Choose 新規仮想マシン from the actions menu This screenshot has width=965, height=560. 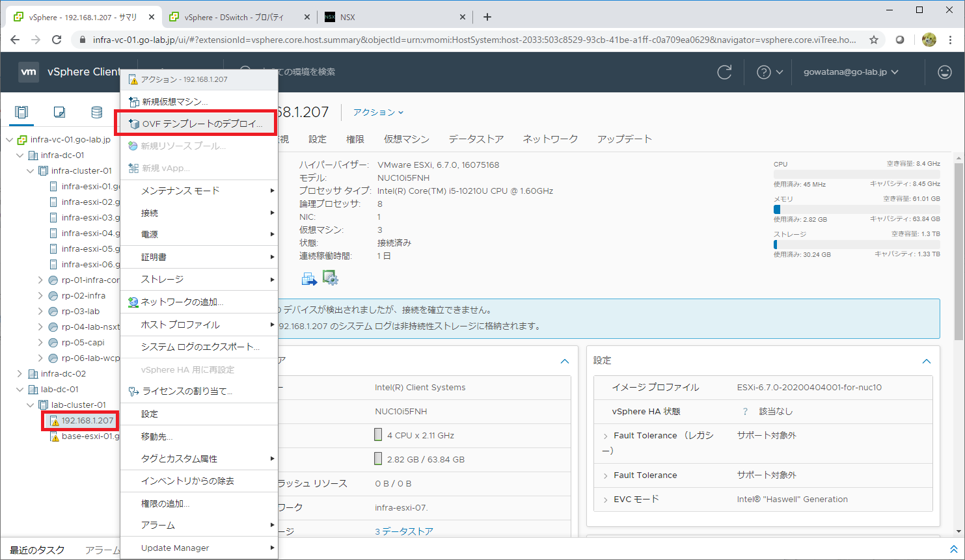coord(199,101)
